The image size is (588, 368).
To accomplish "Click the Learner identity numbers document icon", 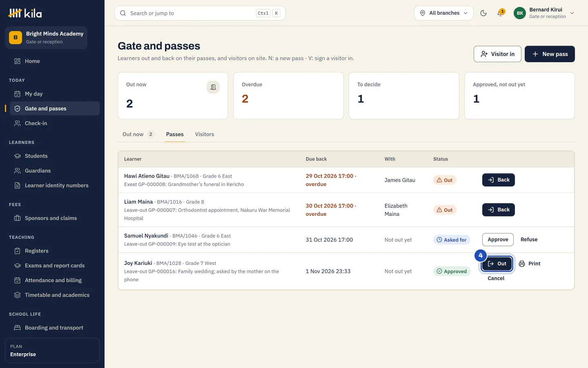I will (17, 185).
